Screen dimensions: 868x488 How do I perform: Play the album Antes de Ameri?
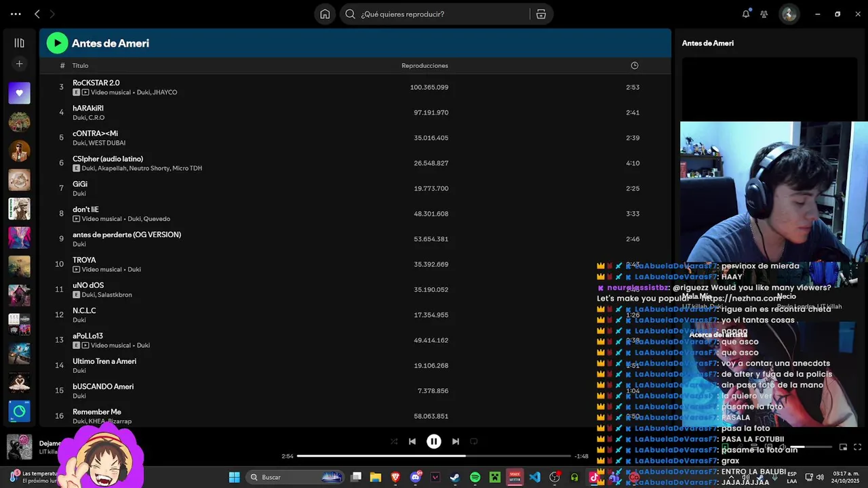[x=57, y=43]
